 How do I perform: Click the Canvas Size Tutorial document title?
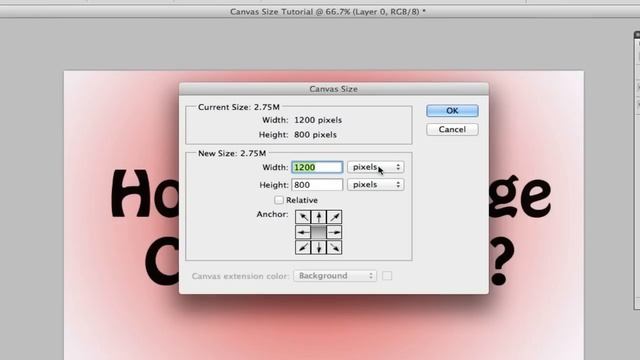coord(328,12)
